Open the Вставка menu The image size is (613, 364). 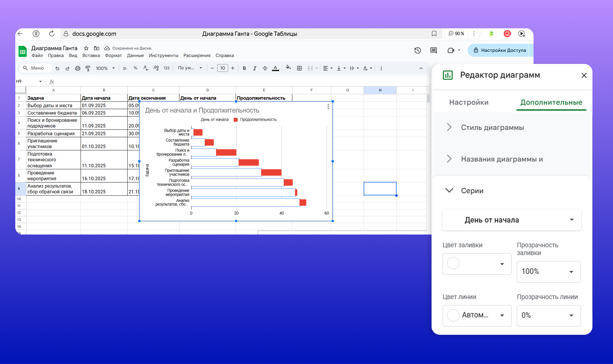91,56
